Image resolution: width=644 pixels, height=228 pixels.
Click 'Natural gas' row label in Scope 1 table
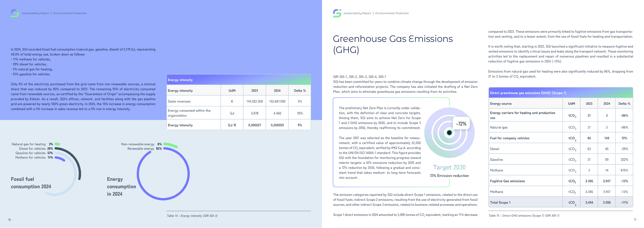pyautogui.click(x=498, y=127)
